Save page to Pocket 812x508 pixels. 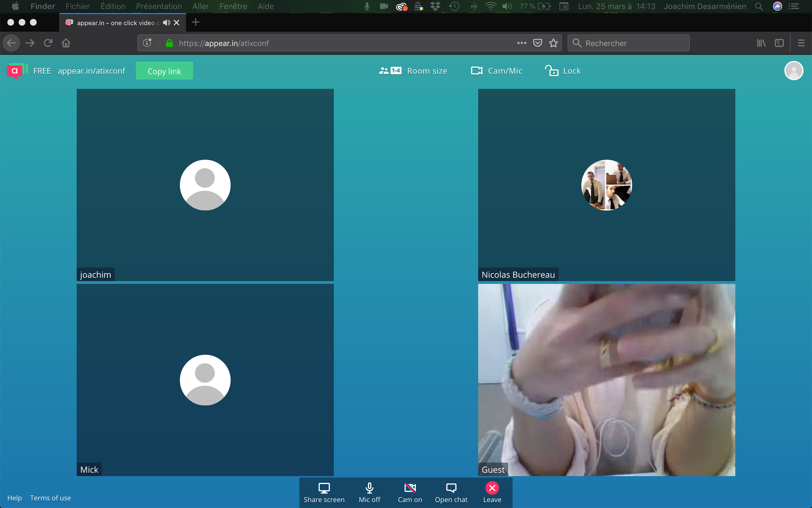click(538, 43)
